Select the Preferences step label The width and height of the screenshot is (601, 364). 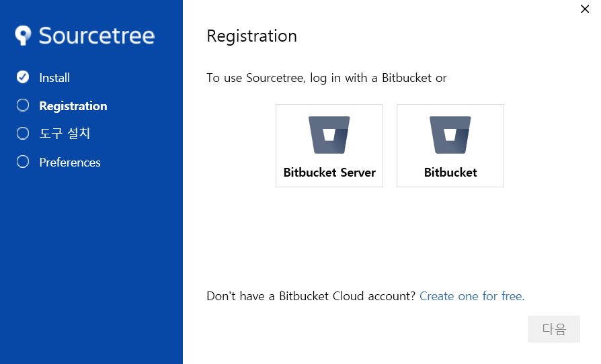pos(70,163)
